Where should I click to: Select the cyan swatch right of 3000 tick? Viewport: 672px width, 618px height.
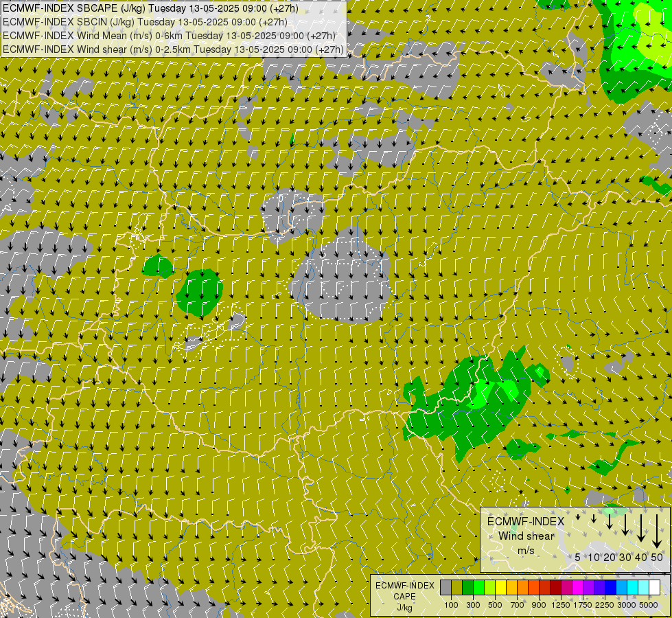pos(632,587)
